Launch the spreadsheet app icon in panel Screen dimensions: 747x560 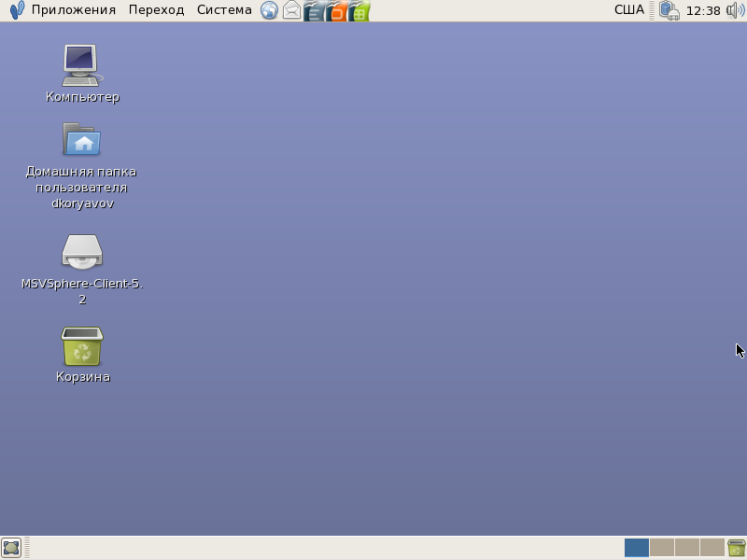click(359, 10)
